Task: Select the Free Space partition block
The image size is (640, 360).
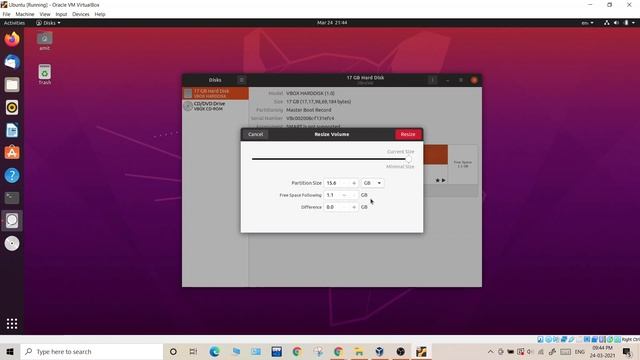Action: click(463, 164)
